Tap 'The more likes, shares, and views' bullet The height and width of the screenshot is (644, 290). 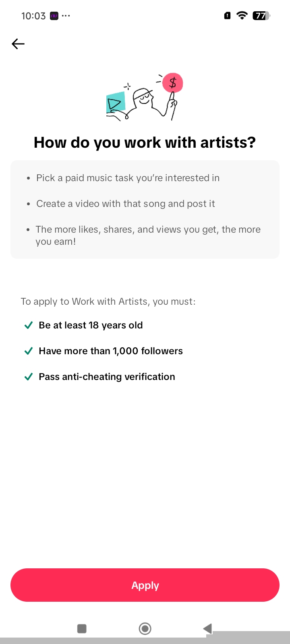(x=148, y=235)
